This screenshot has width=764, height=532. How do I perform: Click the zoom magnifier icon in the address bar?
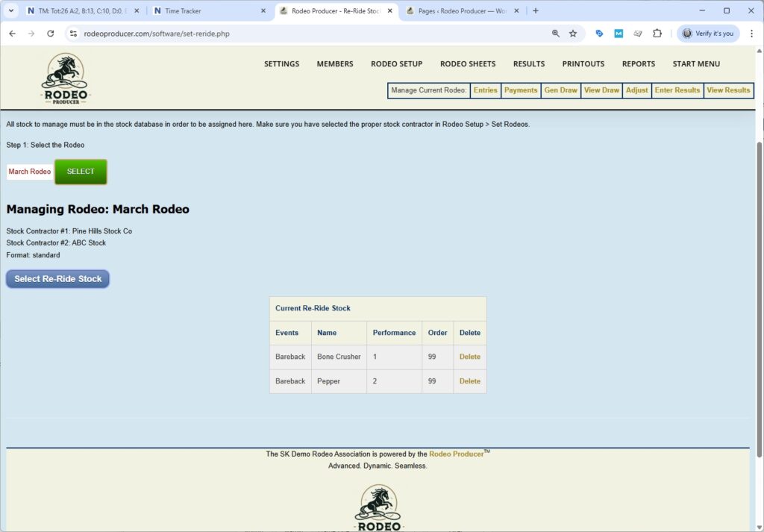click(555, 34)
